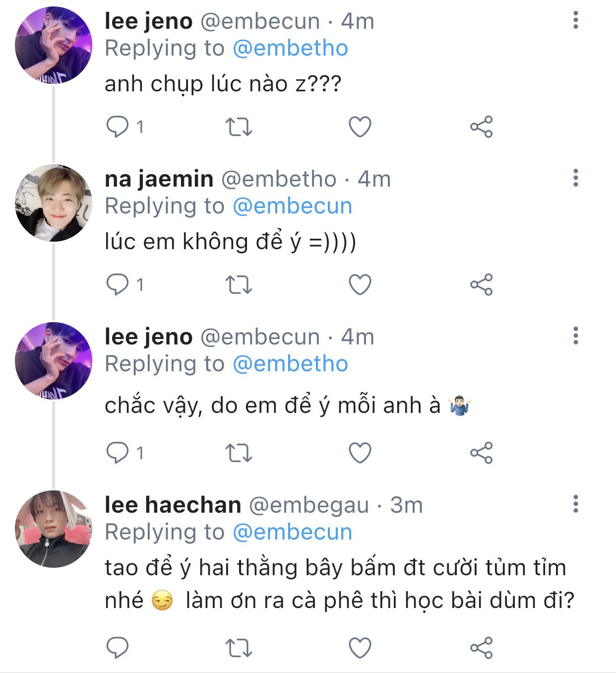Share lee haechan's tweet
The height and width of the screenshot is (673, 616).
481,648
